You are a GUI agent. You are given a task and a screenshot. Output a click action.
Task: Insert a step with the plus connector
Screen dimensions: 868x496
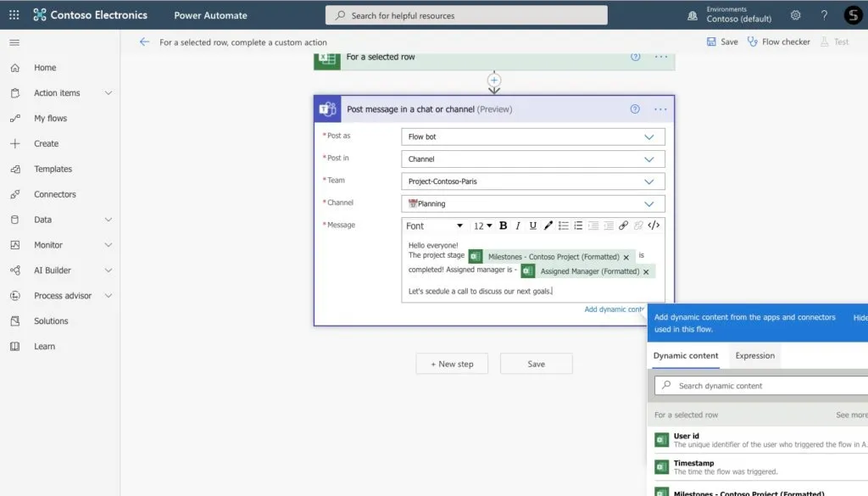pos(494,81)
